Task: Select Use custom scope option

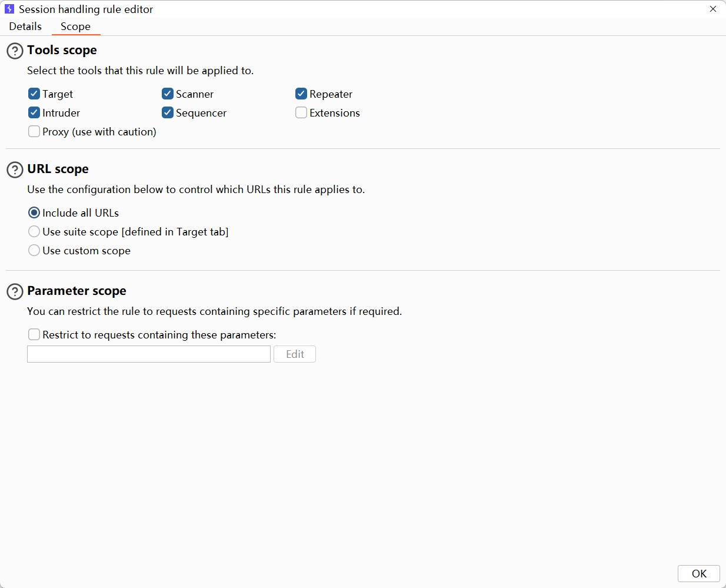Action: (x=34, y=251)
